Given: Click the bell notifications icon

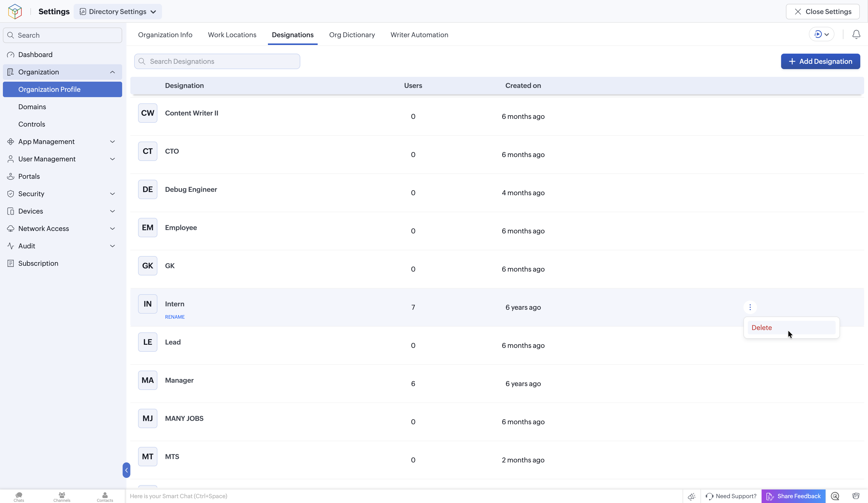Looking at the screenshot, I should (x=856, y=35).
